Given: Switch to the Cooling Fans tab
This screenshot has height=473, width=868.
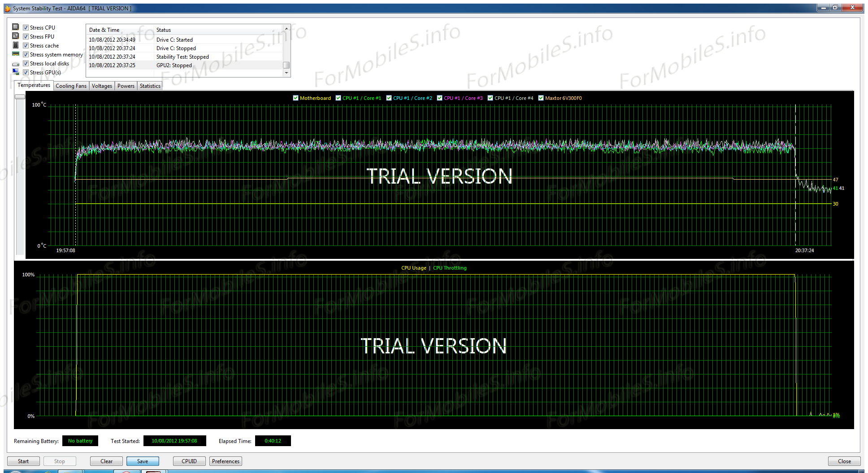Looking at the screenshot, I should coord(71,86).
